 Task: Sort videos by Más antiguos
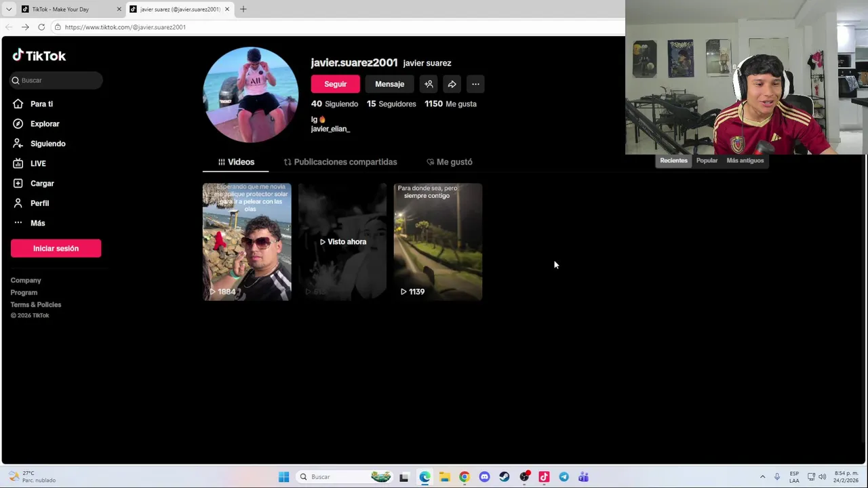click(745, 161)
